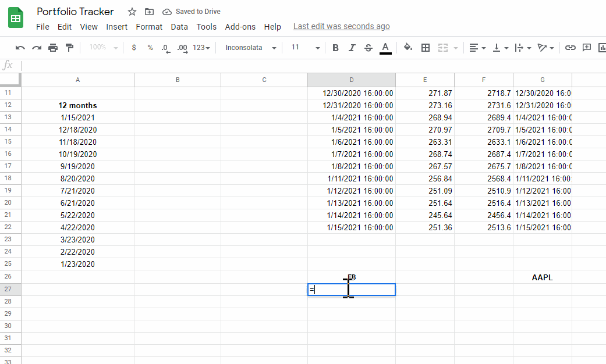Format as currency with dollar icon
This screenshot has width=606, height=364.
[x=134, y=48]
